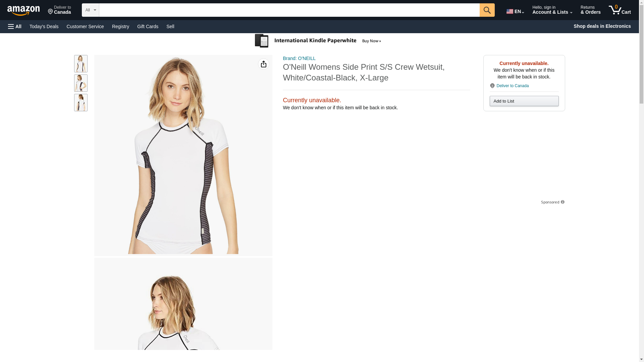Image resolution: width=644 pixels, height=362 pixels.
Task: Open the EN language flag selector
Action: (x=515, y=11)
